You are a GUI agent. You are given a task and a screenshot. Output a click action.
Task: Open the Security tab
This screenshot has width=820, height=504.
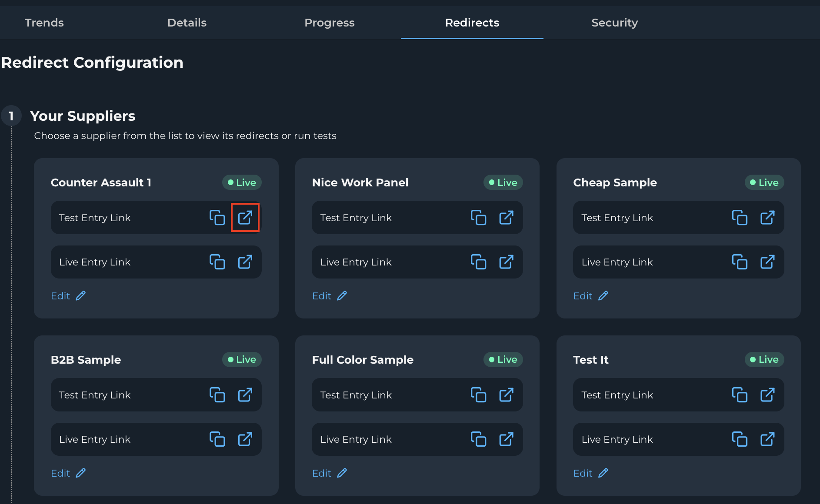click(x=614, y=23)
